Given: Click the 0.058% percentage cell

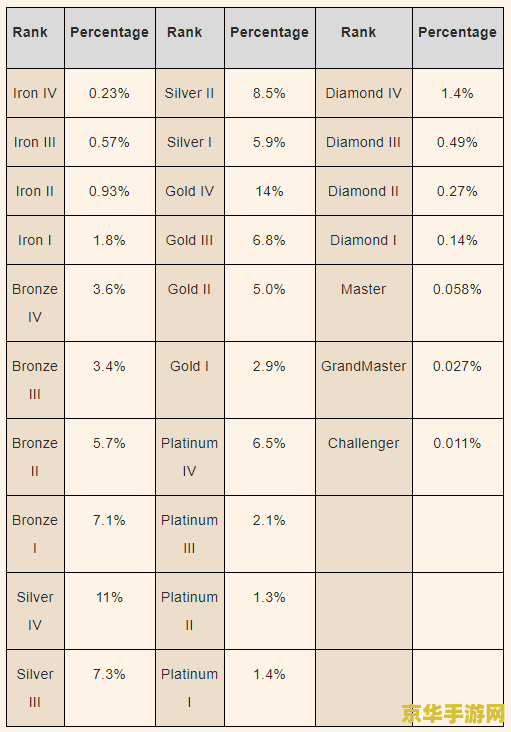Looking at the screenshot, I should 458,303.
